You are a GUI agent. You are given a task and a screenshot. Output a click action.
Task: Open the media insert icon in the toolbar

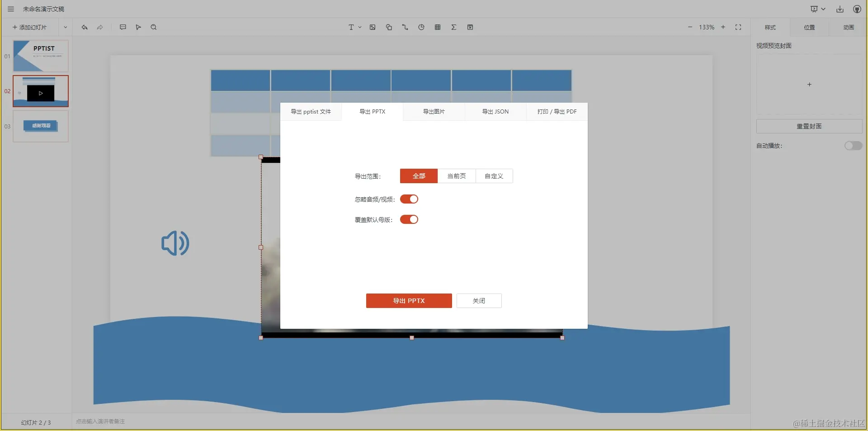(x=470, y=27)
